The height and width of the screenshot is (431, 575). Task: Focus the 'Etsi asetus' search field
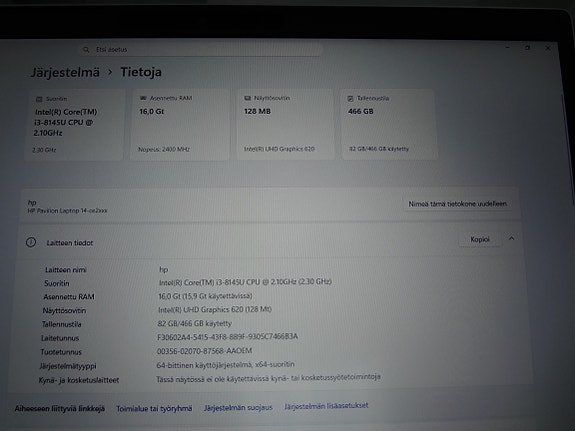coord(201,50)
